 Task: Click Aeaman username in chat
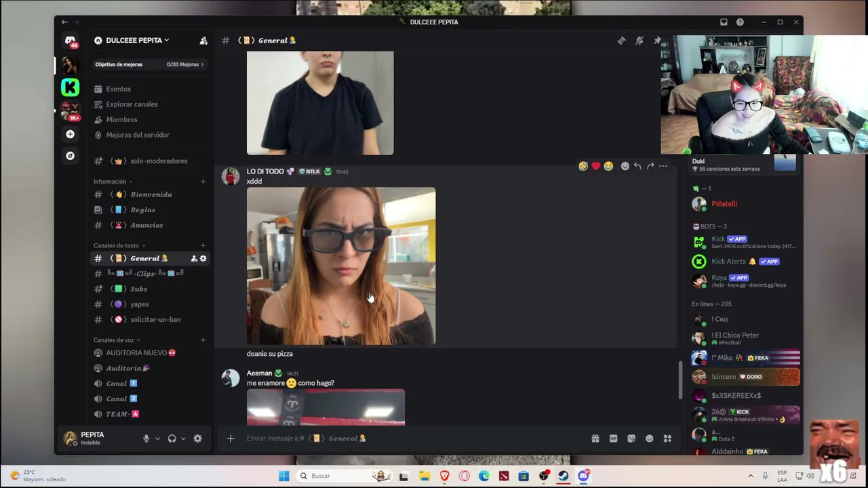(x=259, y=373)
